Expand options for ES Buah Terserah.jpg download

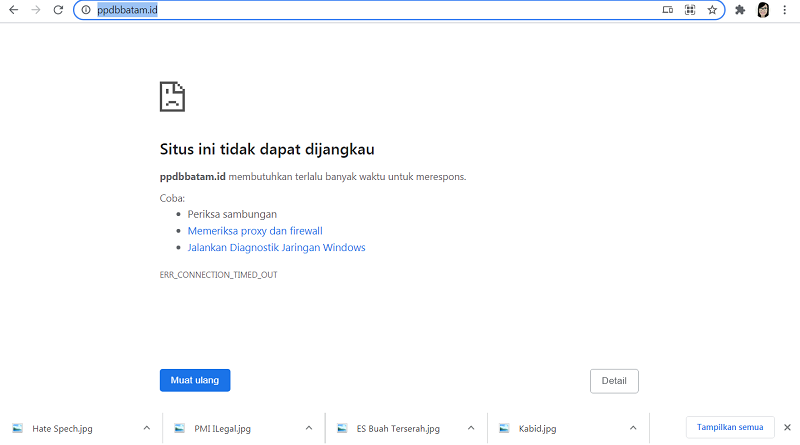473,428
